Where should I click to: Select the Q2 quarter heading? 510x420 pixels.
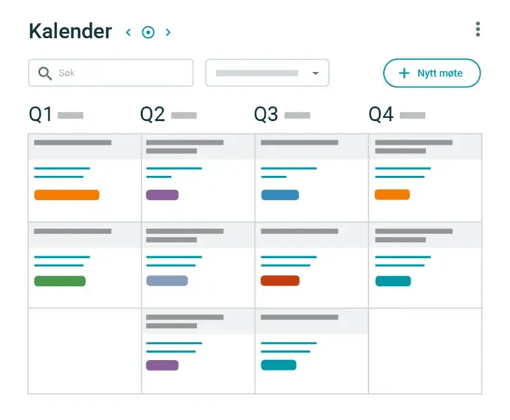click(x=152, y=115)
